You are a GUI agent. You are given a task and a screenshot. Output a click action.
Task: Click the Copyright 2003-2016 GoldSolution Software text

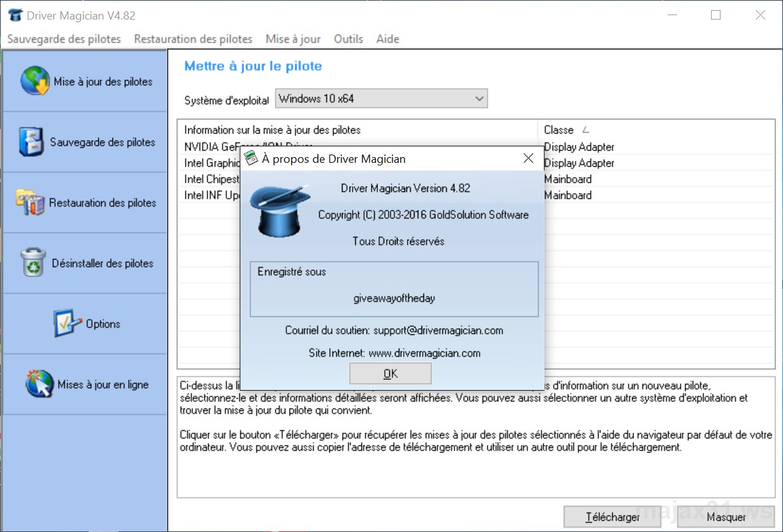pyautogui.click(x=423, y=215)
